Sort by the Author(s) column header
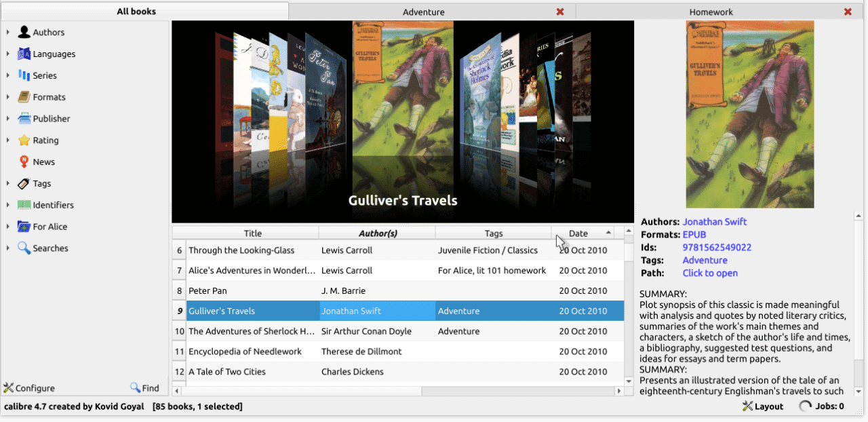The height and width of the screenshot is (422, 868). (378, 233)
